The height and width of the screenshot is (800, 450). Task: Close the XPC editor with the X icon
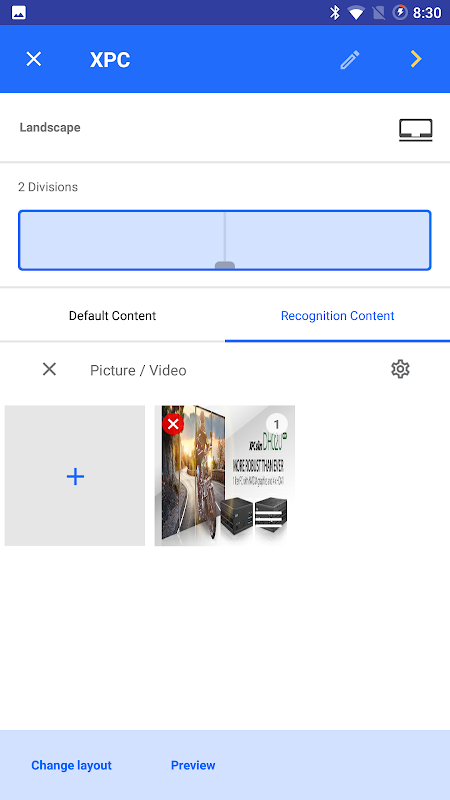click(x=34, y=59)
